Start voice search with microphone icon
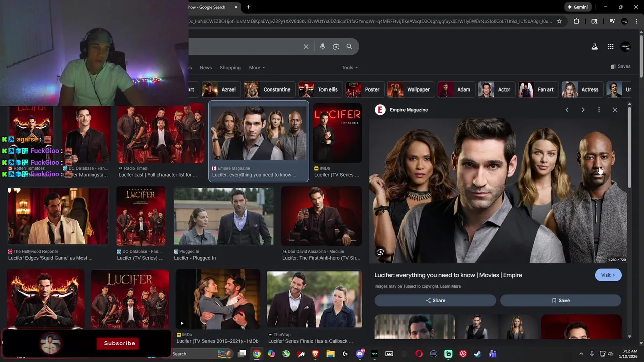Image resolution: width=644 pixels, height=362 pixels. 323,46
